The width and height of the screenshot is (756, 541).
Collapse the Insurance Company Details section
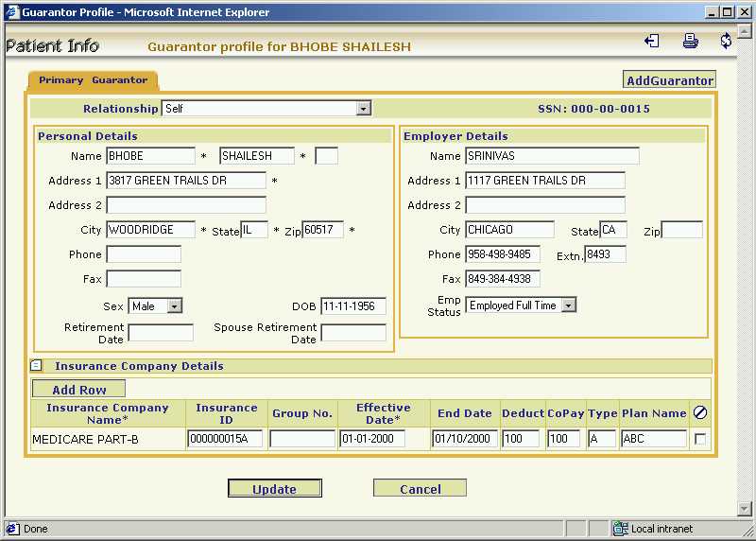36,365
